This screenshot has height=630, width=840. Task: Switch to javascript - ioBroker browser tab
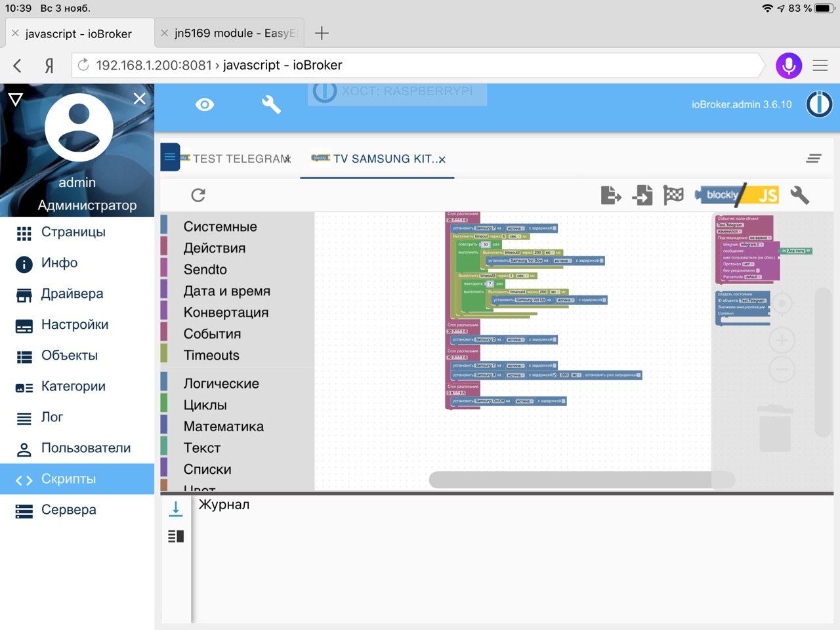[x=79, y=33]
